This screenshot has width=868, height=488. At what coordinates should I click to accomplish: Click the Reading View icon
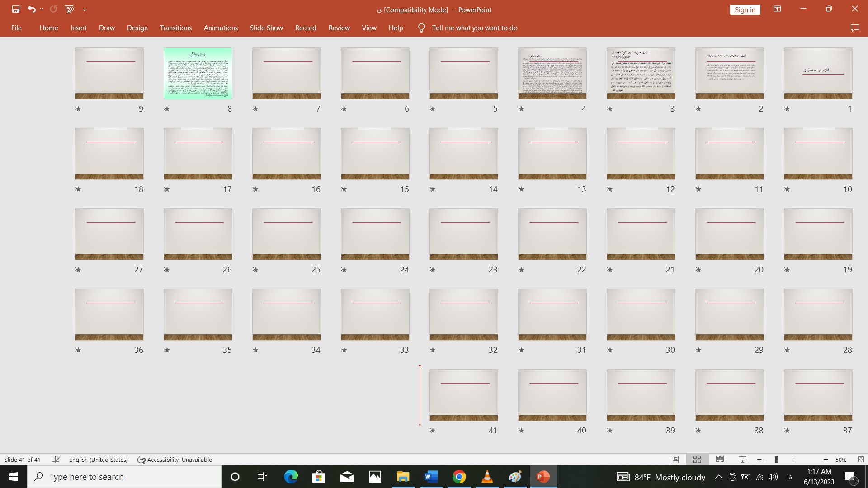pyautogui.click(x=720, y=460)
